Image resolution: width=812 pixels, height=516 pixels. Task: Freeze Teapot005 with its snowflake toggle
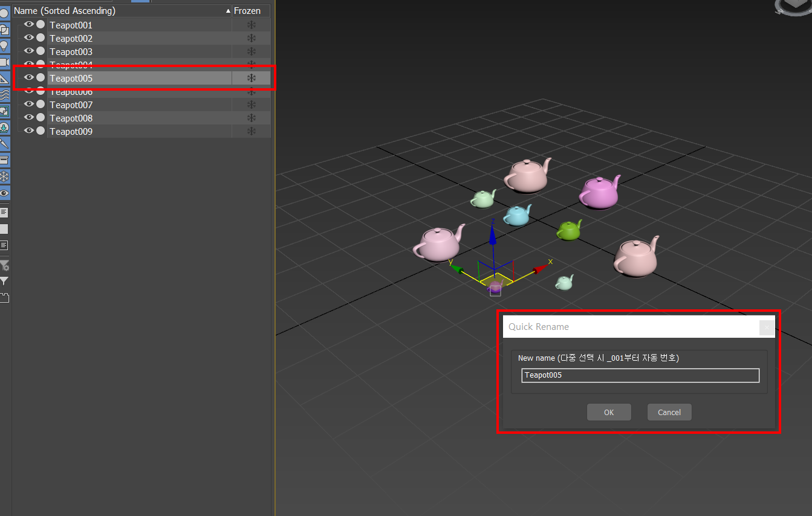(x=252, y=78)
